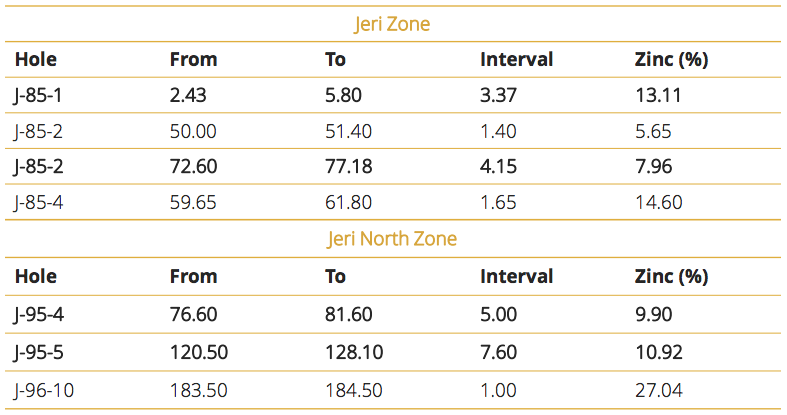Click hole J-96-10 cell

point(44,390)
